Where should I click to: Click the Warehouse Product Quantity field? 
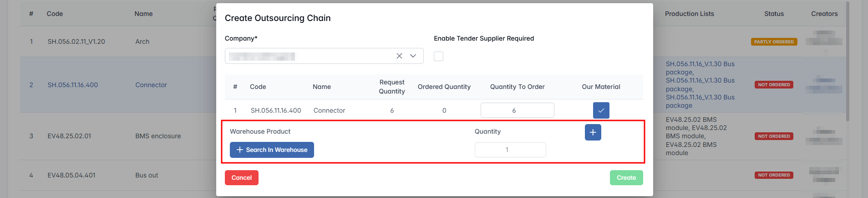pos(510,150)
